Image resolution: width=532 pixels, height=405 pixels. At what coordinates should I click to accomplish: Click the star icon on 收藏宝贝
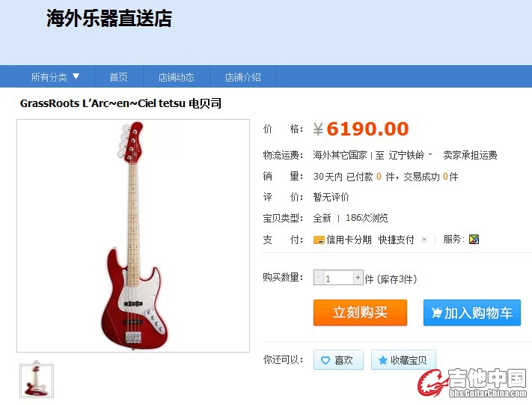click(x=382, y=360)
